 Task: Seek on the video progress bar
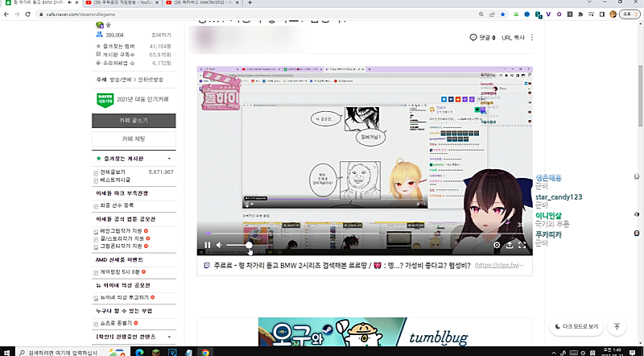pyautogui.click(x=365, y=234)
